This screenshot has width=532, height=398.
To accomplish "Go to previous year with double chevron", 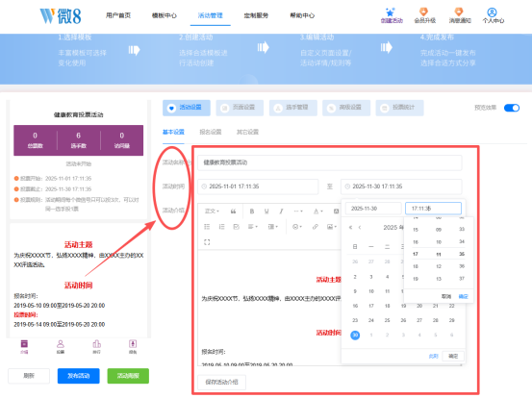I will [x=350, y=228].
